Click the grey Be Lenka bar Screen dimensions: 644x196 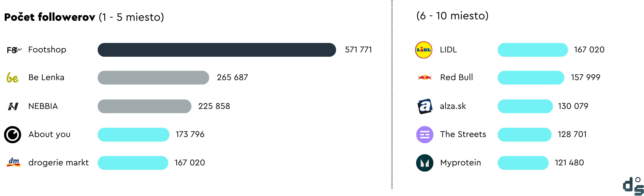pos(153,78)
